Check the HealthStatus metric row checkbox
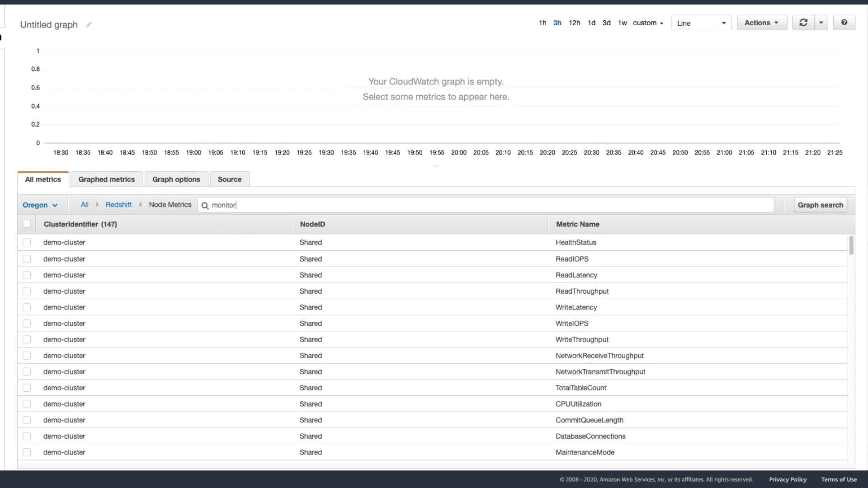This screenshot has height=488, width=868. point(27,243)
